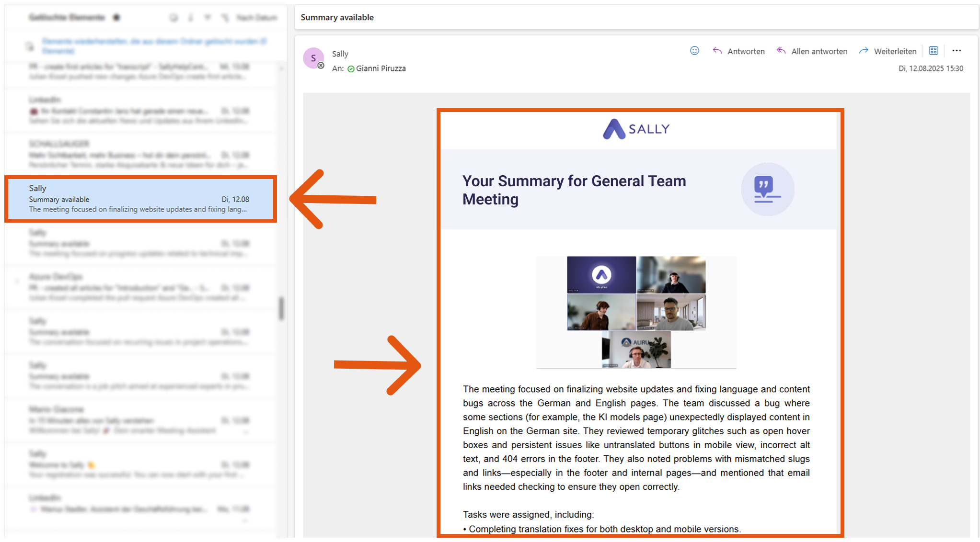Open the Welcome to Sally email
The height and width of the screenshot is (542, 980).
coord(141,464)
